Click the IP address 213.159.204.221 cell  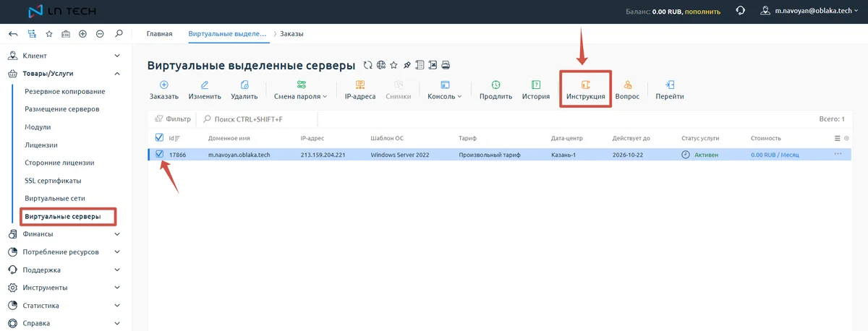[x=323, y=155]
